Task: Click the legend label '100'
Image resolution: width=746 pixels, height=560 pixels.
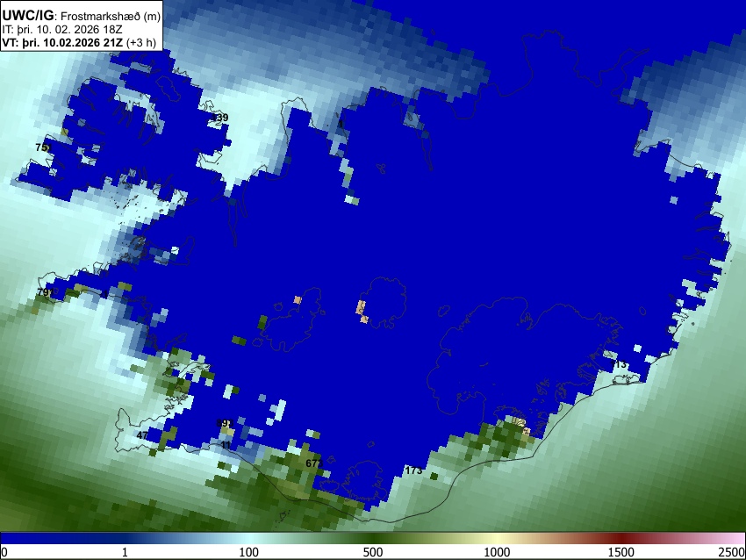Action: coord(249,552)
